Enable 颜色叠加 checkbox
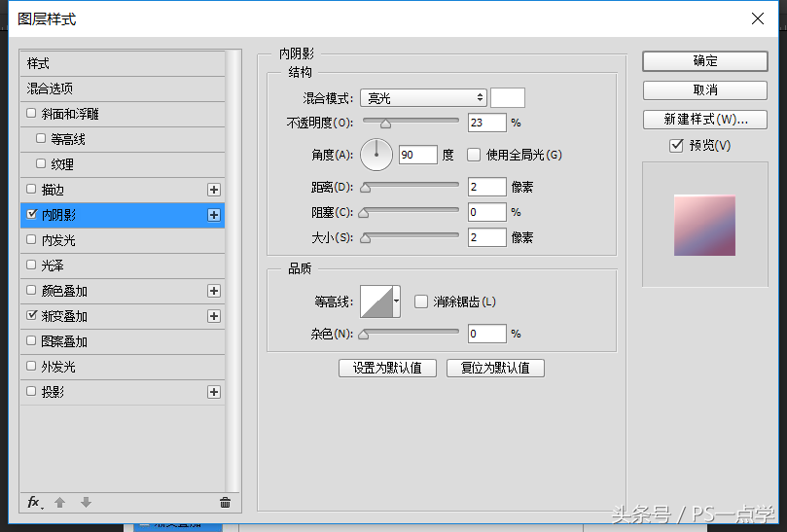The image size is (787, 532). click(31, 290)
